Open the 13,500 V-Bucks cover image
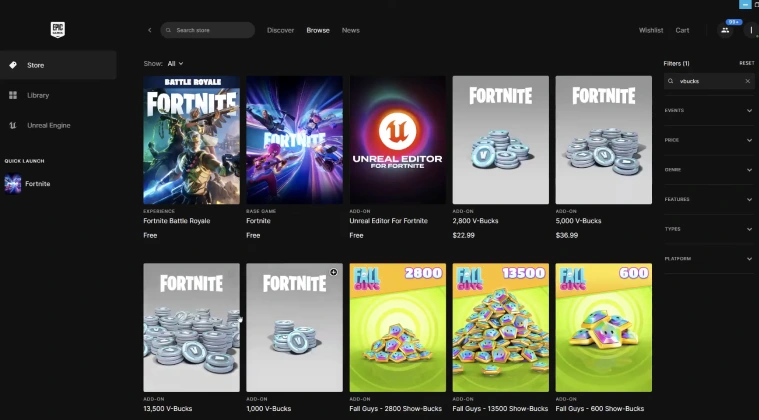 [191, 328]
